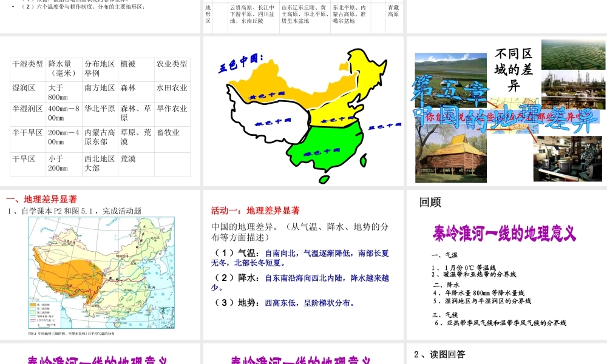Screen dimensions: 607x364
Task: Select the 200mm-400mm cell
Action: (x=64, y=140)
